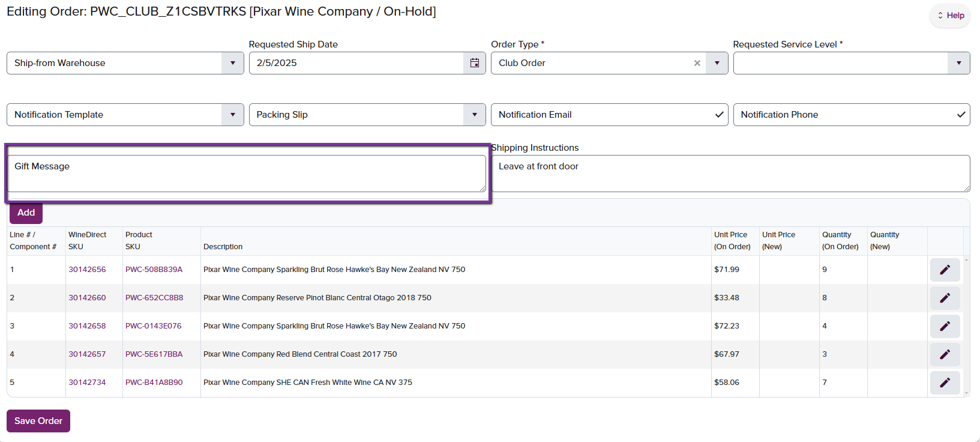Open WineDirect SKU 30142657 link
Screen dimensions: 980x442
pyautogui.click(x=87, y=354)
